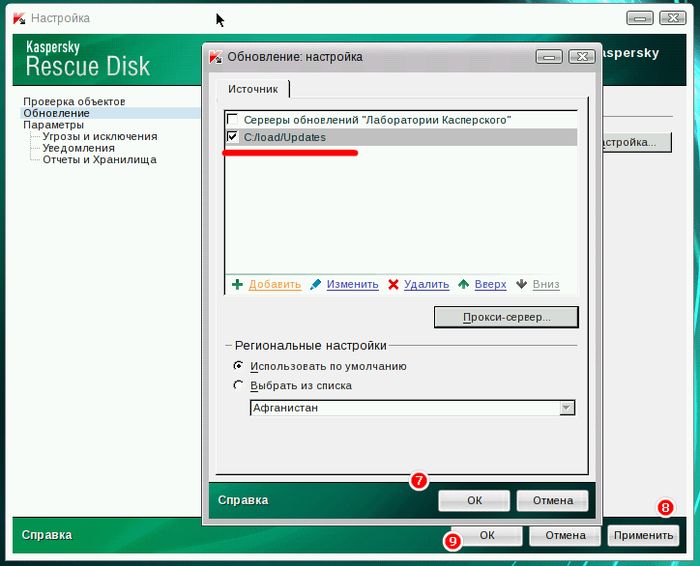Select 'Серверы обновлений' source row text
700x566 pixels.
point(377,120)
